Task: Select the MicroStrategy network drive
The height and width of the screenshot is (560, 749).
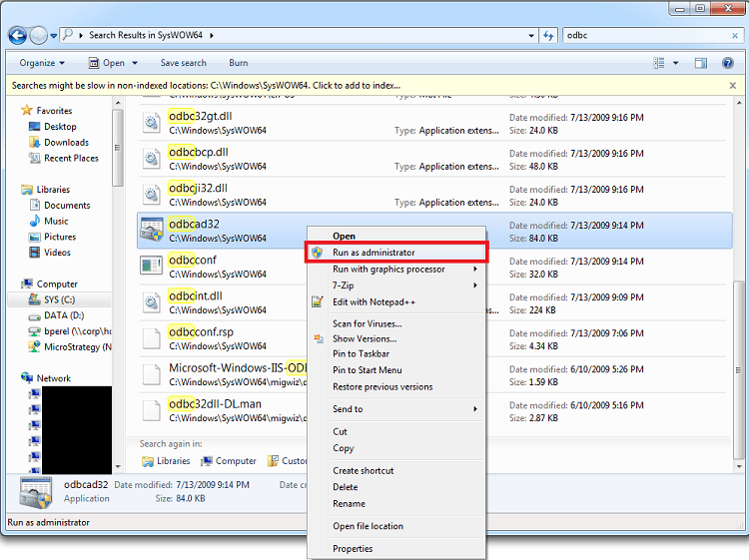Action: pos(70,347)
